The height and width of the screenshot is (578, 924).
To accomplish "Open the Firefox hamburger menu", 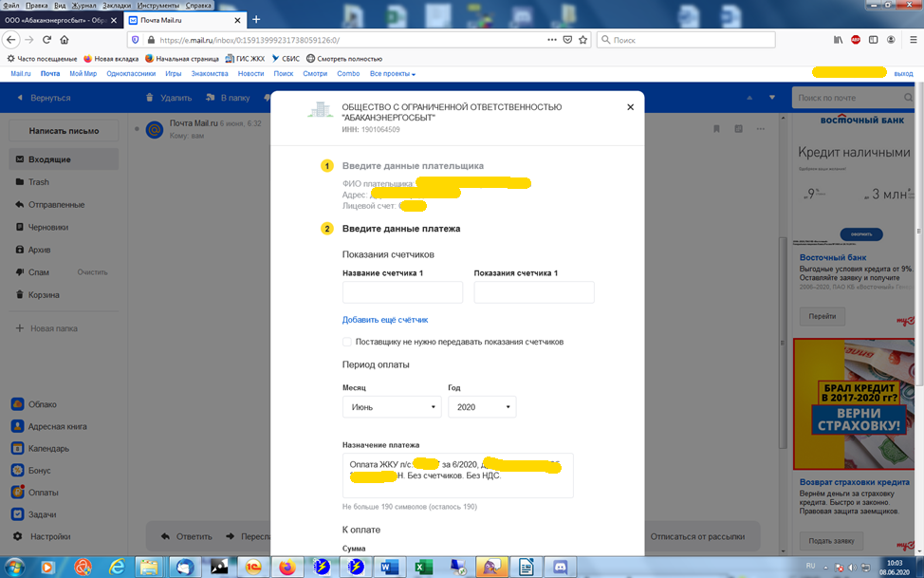I will click(x=913, y=40).
